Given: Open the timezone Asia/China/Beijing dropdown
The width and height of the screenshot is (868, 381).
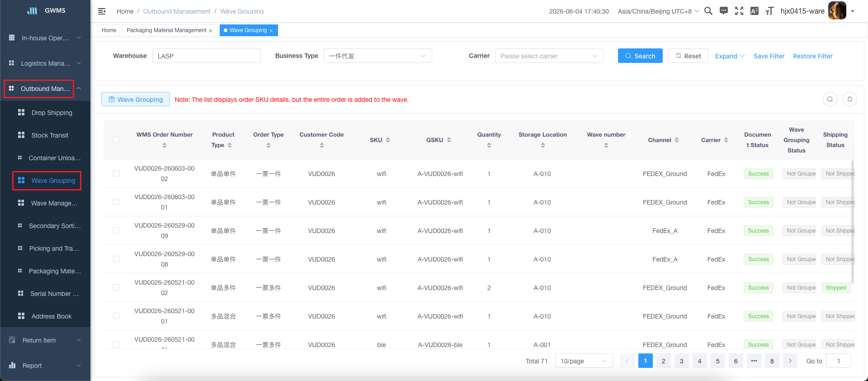Looking at the screenshot, I should pos(658,11).
